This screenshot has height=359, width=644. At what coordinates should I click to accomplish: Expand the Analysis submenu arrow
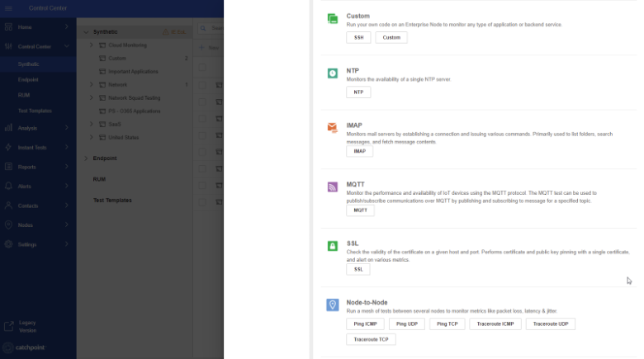[x=67, y=128]
